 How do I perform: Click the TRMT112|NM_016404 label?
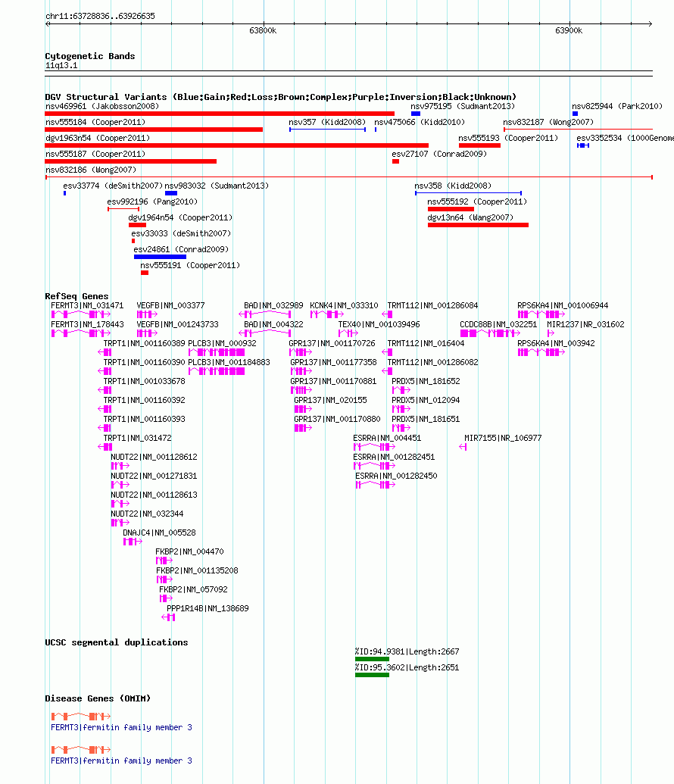pyautogui.click(x=426, y=343)
